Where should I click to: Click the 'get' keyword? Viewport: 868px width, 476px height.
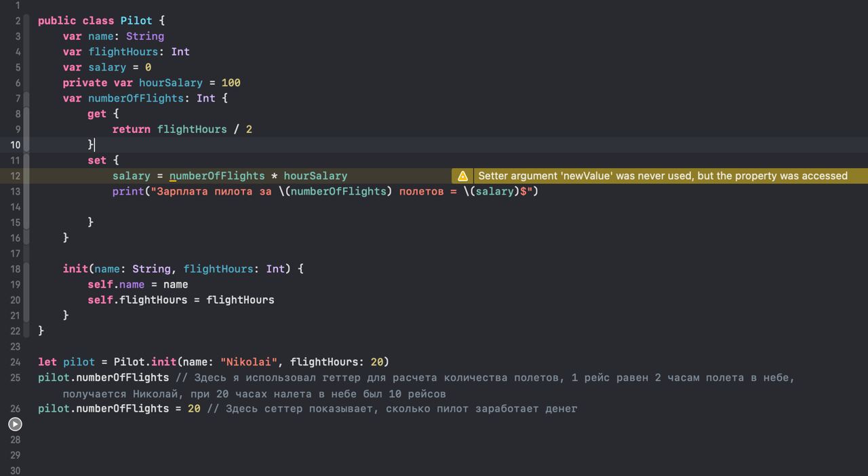coord(97,114)
